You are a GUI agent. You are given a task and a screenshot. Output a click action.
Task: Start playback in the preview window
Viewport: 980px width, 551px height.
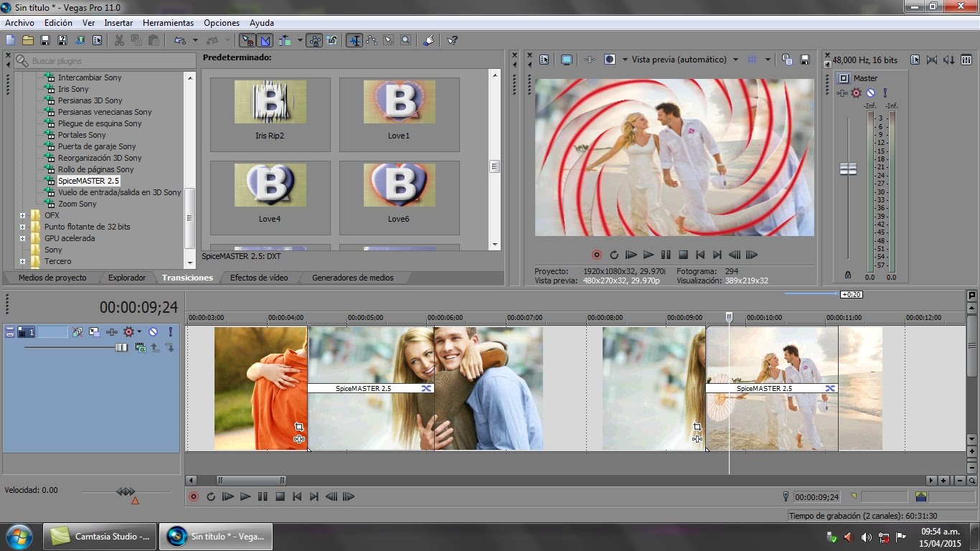click(649, 255)
